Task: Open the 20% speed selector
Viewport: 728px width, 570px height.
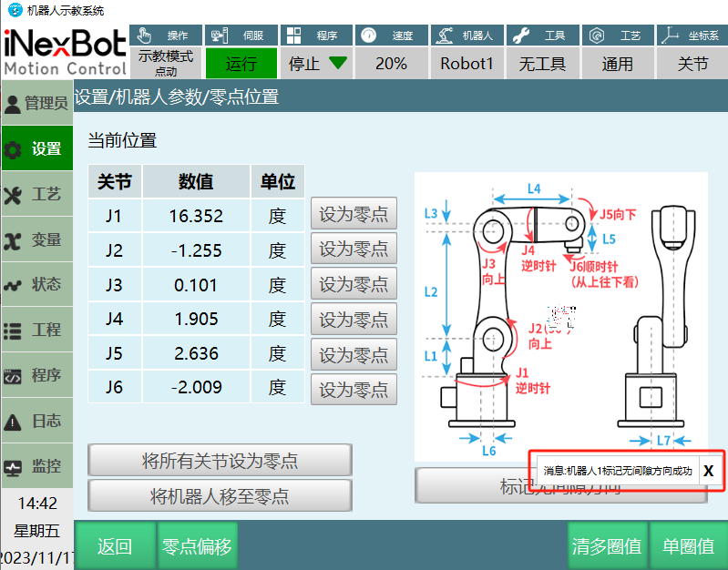Action: [391, 65]
